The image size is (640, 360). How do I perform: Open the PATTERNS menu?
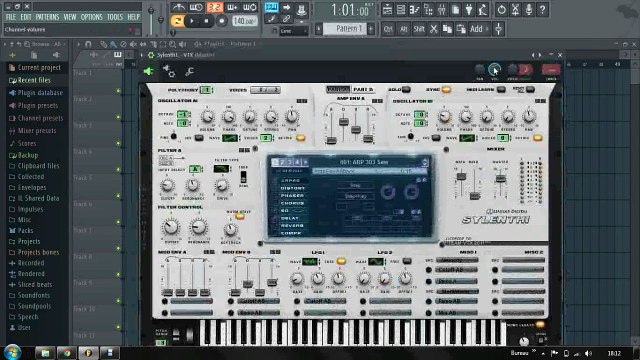[x=47, y=17]
